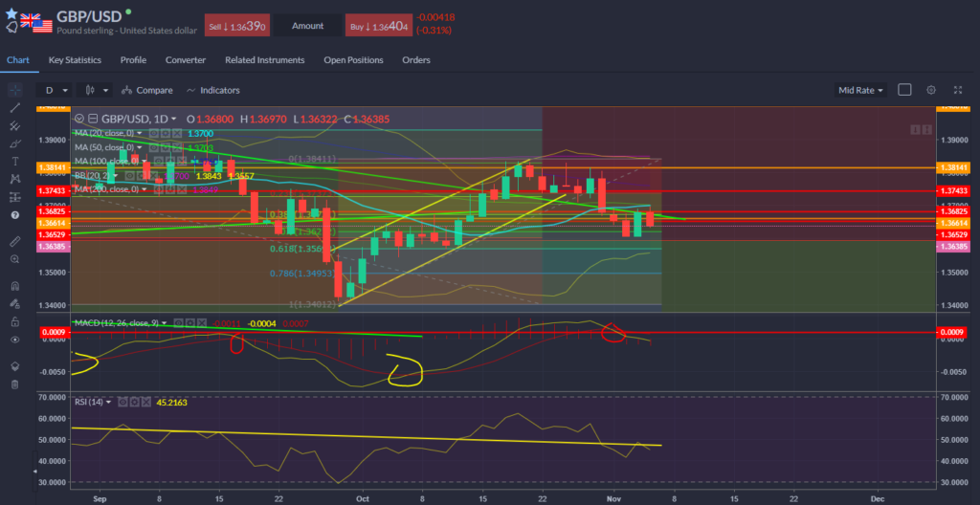Screen dimensions: 980x505
Task: Enter fullscreen chart mode
Action: [958, 90]
